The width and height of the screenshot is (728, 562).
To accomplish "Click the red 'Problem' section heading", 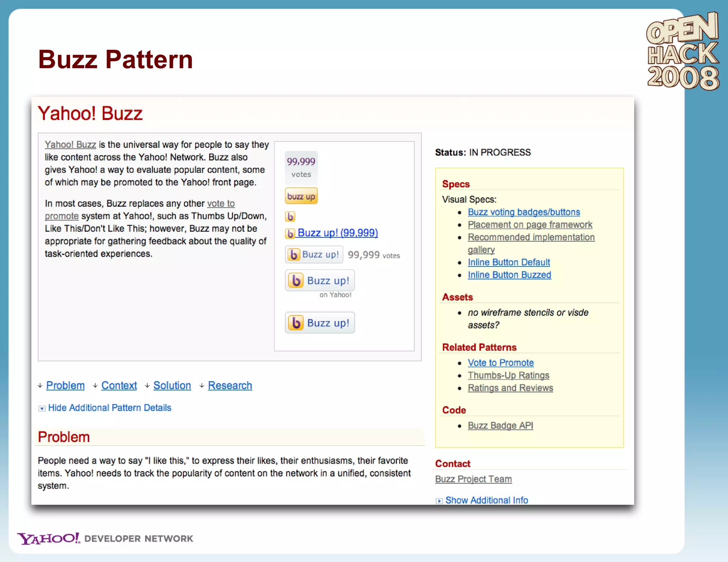I will click(64, 437).
